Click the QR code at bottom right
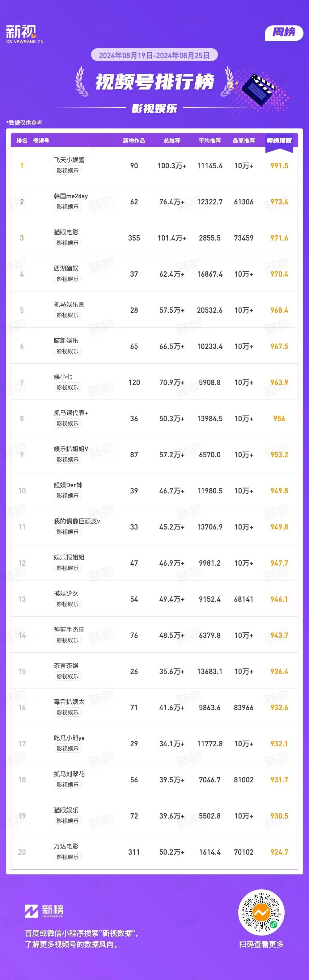The width and height of the screenshot is (309, 980). point(261,913)
